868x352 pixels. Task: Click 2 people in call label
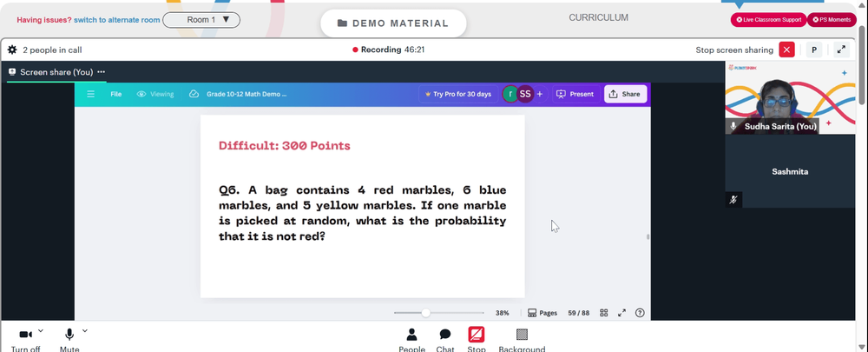53,50
